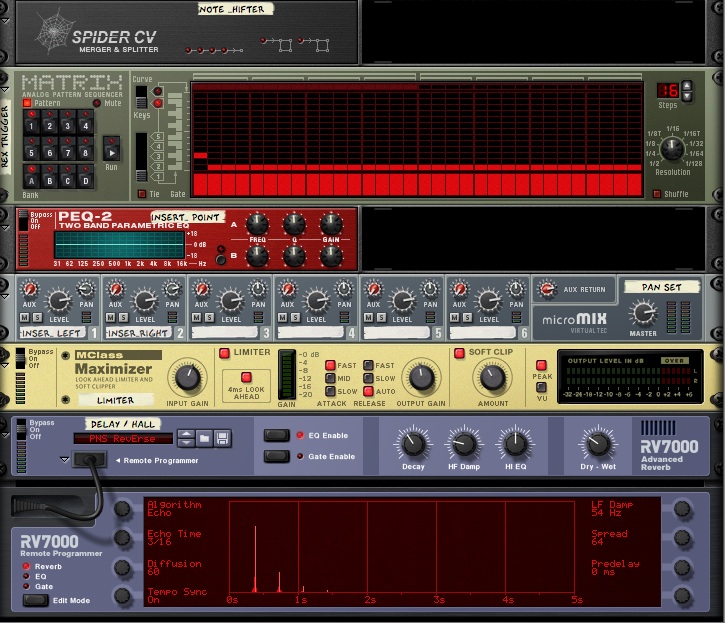
Task: Click the LF Damp parameter knob
Action: [682, 508]
